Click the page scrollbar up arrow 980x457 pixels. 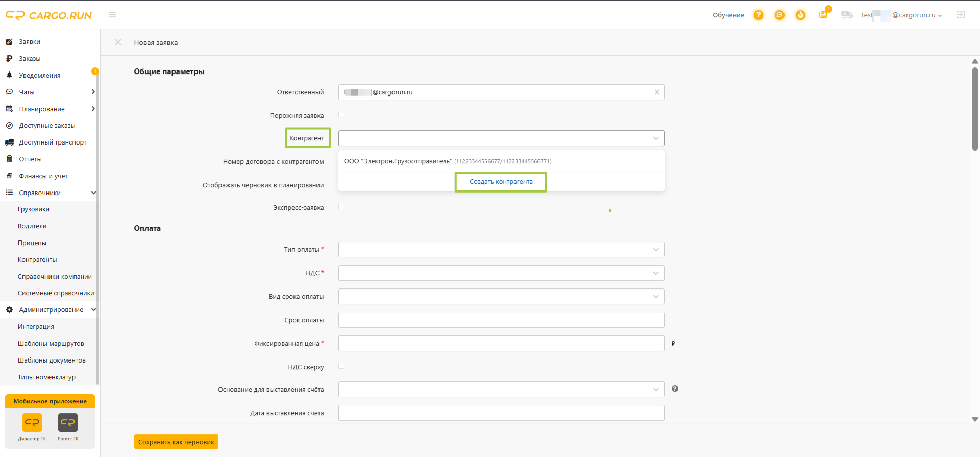click(x=975, y=61)
